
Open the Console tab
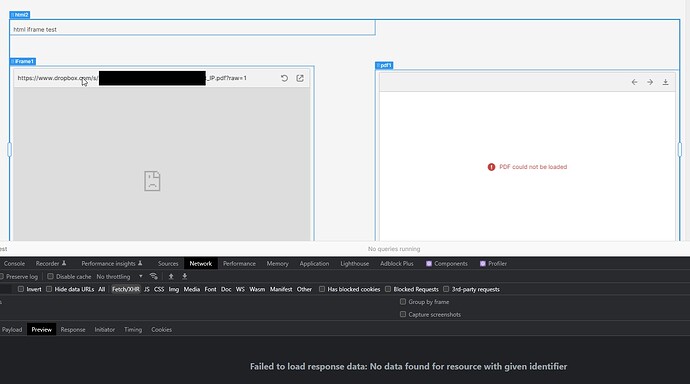pyautogui.click(x=14, y=263)
